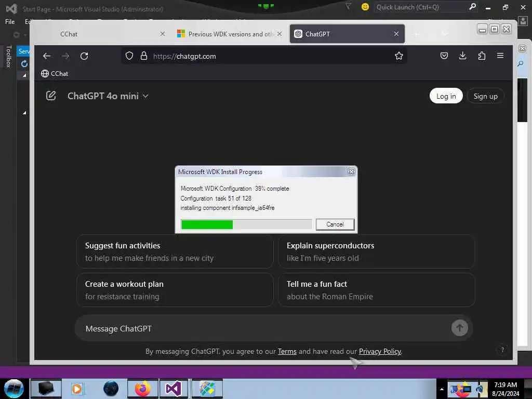This screenshot has height=399, width=532.
Task: Open the Privacy Policy link
Action: [380, 351]
